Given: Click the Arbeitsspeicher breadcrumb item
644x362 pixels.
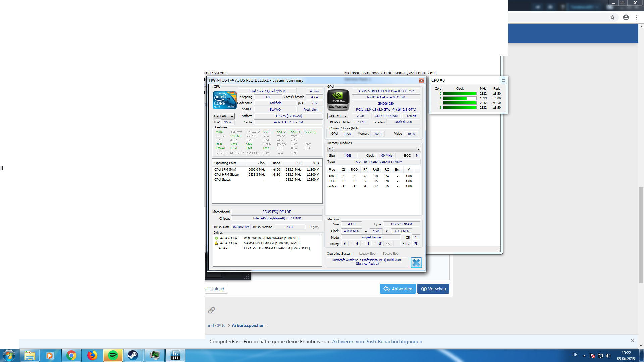Looking at the screenshot, I should pos(248,325).
